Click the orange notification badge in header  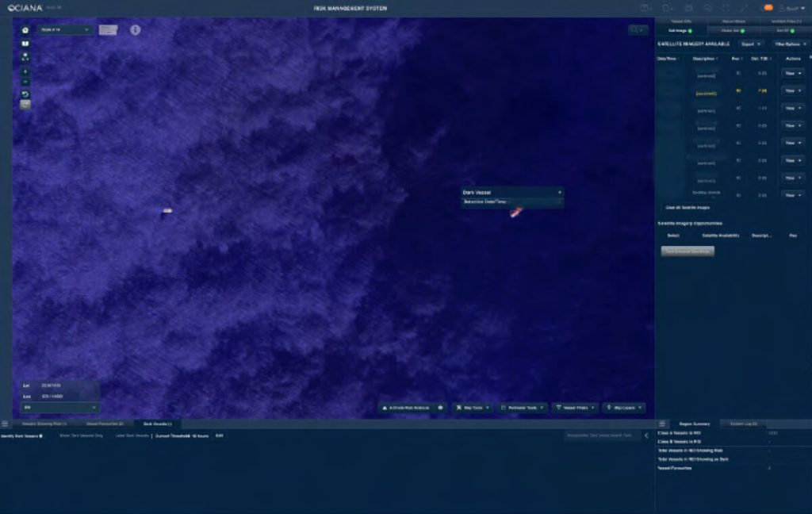pyautogui.click(x=768, y=7)
